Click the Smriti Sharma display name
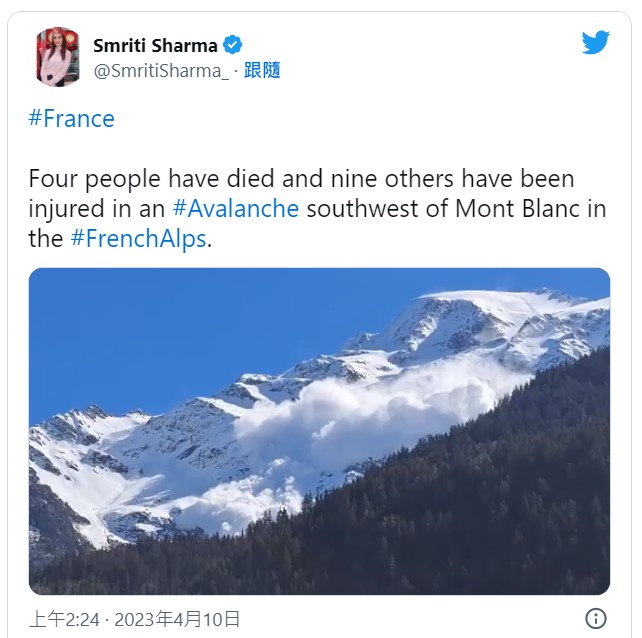Image resolution: width=642 pixels, height=638 pixels. click(155, 45)
